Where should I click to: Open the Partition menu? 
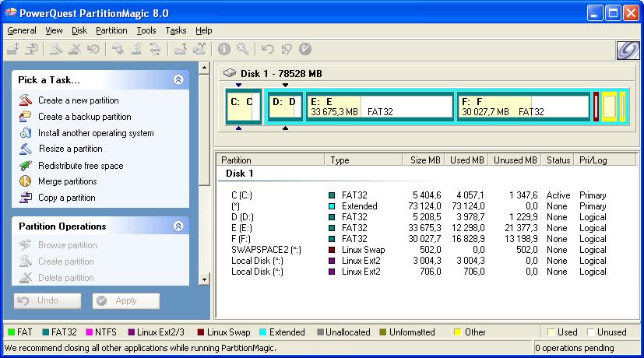click(111, 30)
